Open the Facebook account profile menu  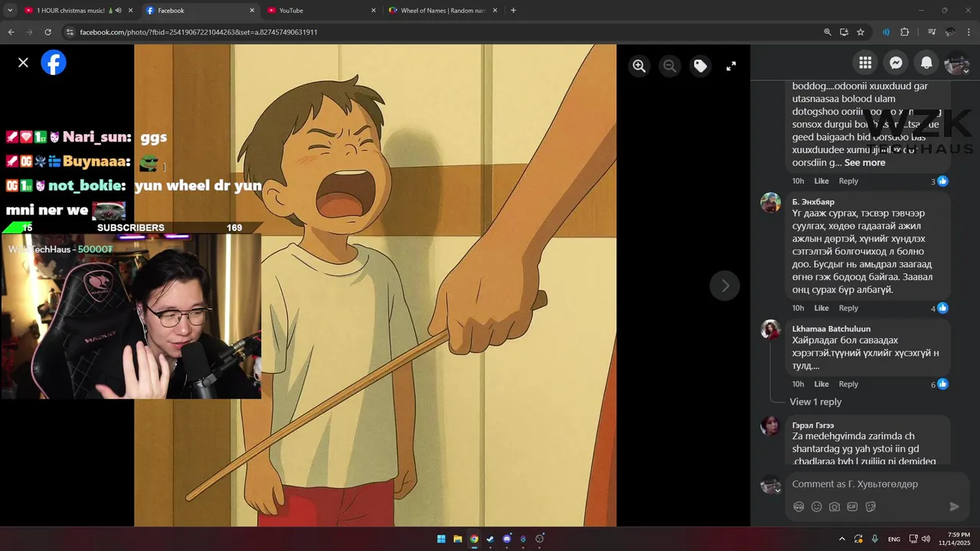[957, 63]
